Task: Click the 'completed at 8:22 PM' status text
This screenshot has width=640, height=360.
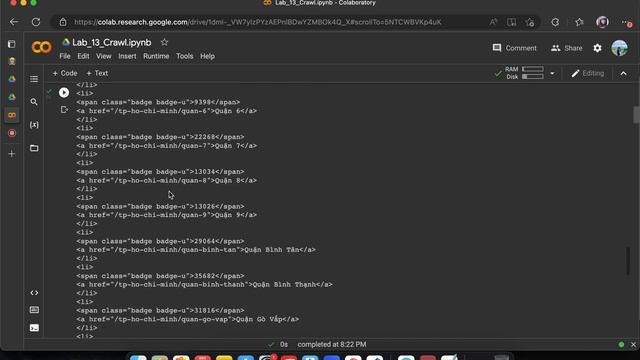Action: [x=332, y=344]
